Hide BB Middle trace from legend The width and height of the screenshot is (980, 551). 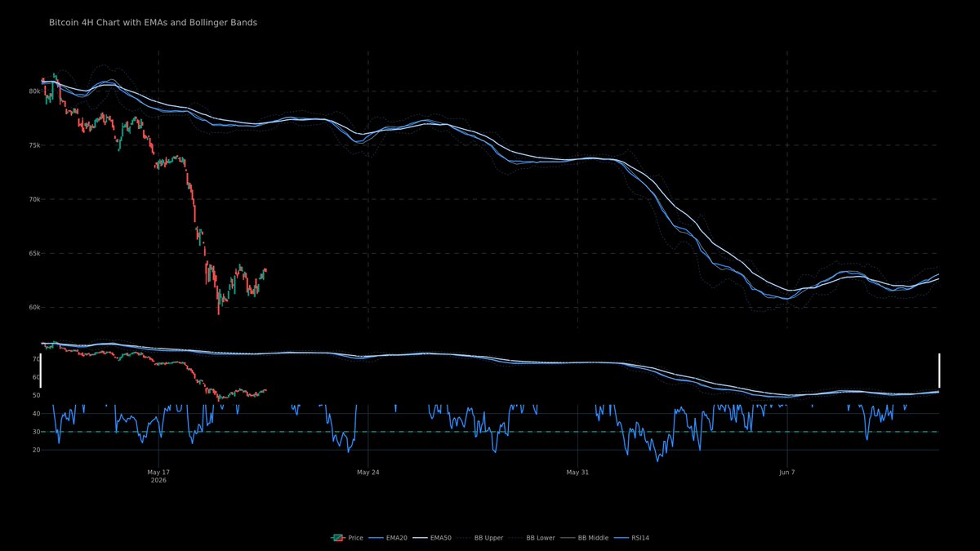[x=586, y=538]
